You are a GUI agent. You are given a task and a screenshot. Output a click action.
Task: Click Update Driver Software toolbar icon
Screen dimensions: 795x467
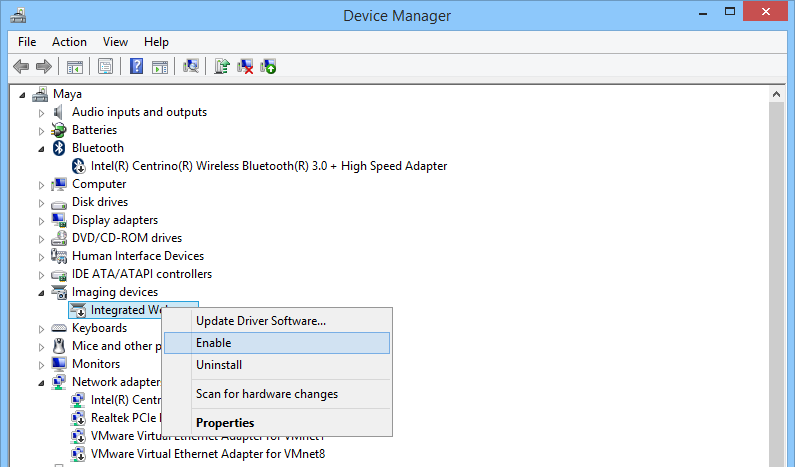(222, 66)
